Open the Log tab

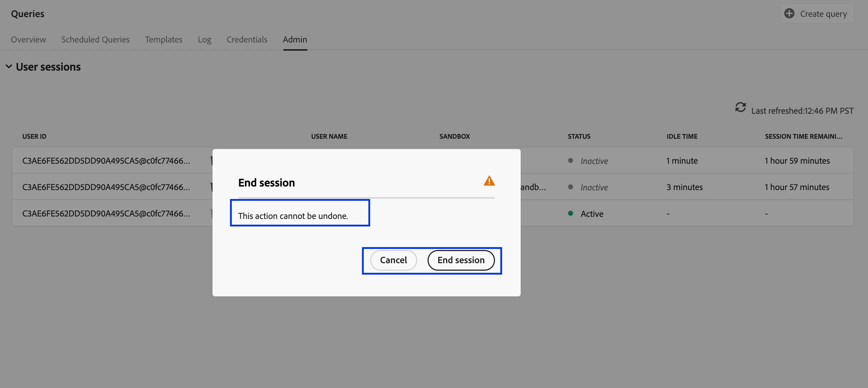[204, 40]
